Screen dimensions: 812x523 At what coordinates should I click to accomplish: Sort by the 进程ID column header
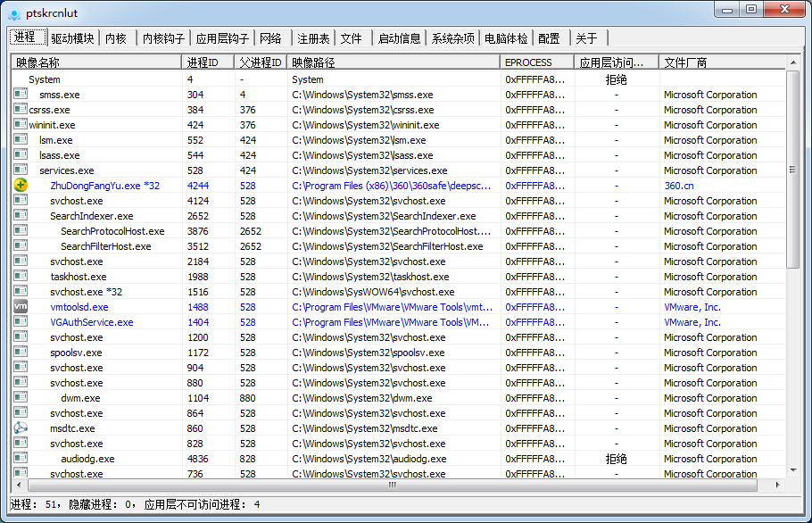pos(209,62)
